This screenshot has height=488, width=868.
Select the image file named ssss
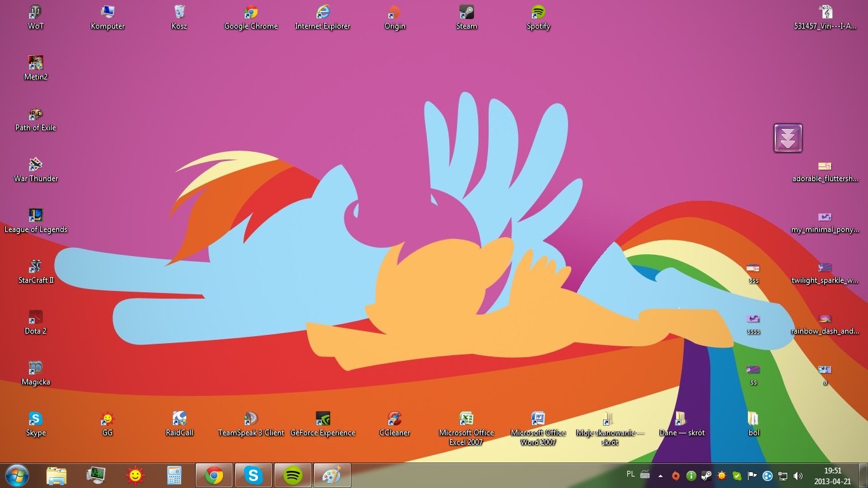click(x=754, y=323)
